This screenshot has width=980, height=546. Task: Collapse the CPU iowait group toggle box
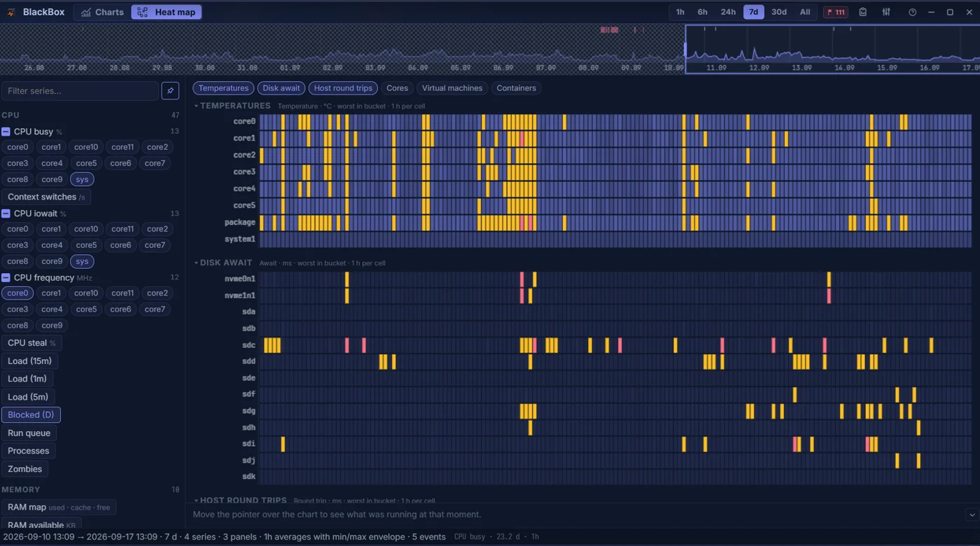[x=6, y=213]
